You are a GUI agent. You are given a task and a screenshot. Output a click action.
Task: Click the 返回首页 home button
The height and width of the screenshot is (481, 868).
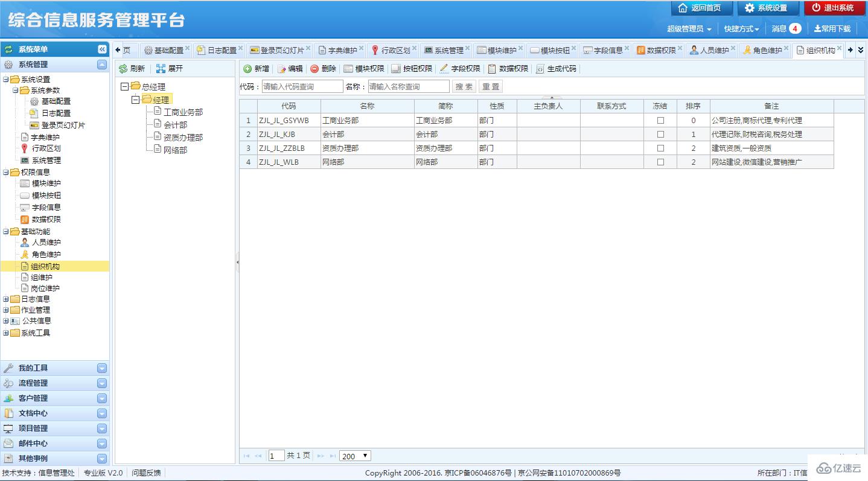tap(701, 8)
